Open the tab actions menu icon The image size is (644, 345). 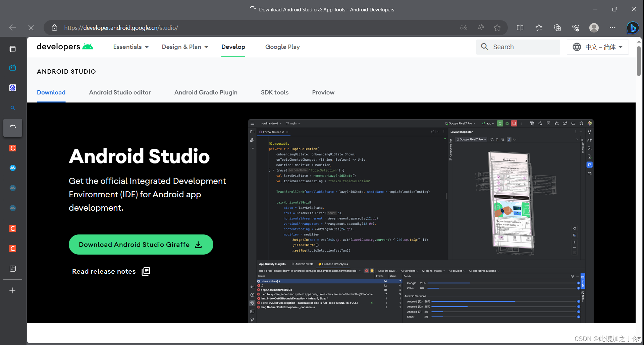point(13,49)
